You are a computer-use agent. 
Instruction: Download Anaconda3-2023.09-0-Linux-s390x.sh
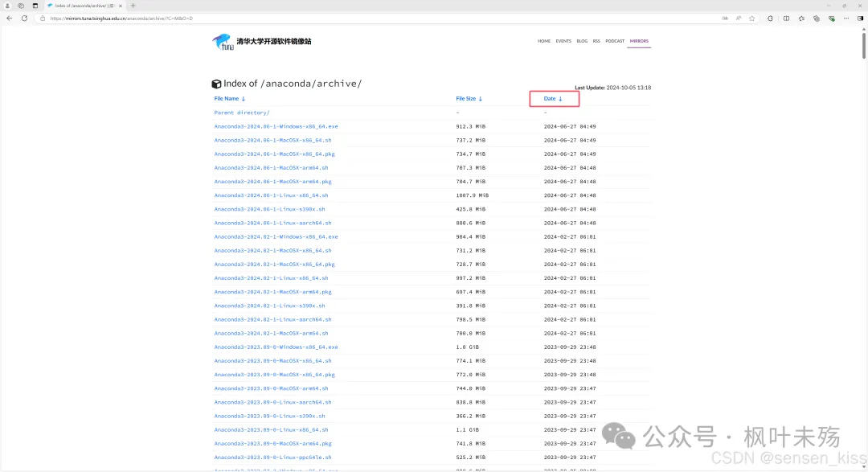coord(269,416)
